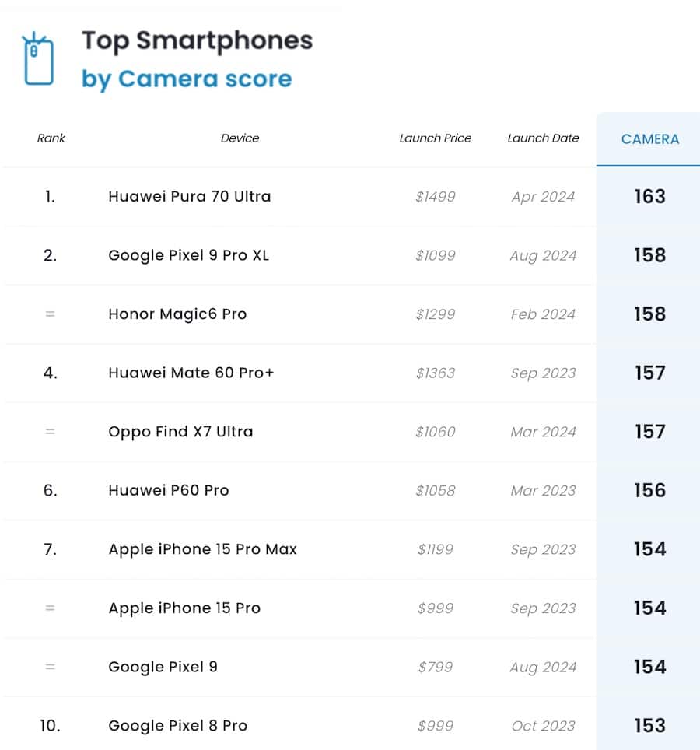Click the 163 camera score

tap(649, 197)
